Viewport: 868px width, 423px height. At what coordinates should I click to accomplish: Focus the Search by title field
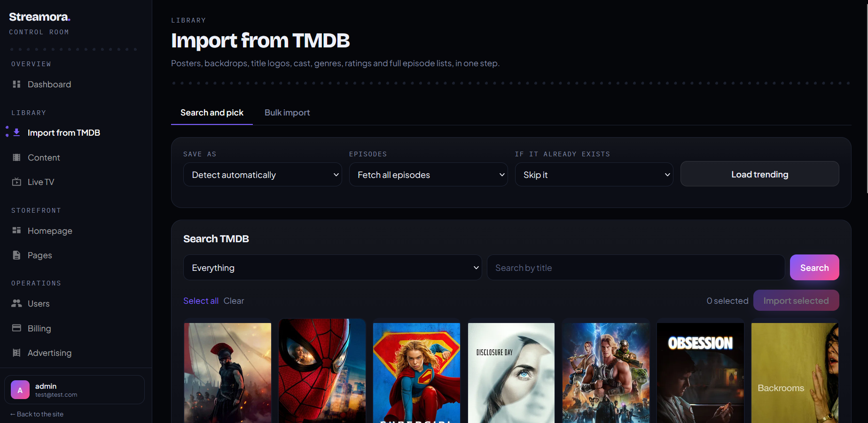click(636, 268)
